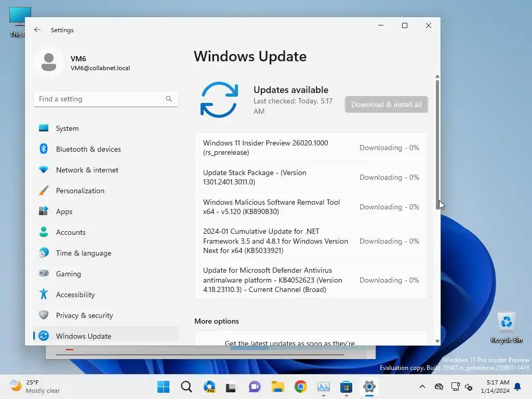Click the Gaming controller icon
532x399 pixels.
point(44,273)
